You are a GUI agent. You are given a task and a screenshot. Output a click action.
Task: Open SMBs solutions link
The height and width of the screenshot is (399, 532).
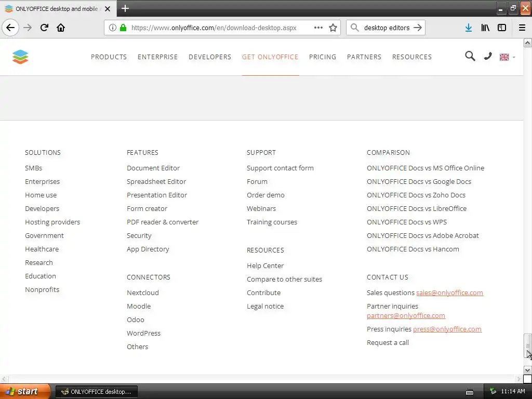coord(33,168)
